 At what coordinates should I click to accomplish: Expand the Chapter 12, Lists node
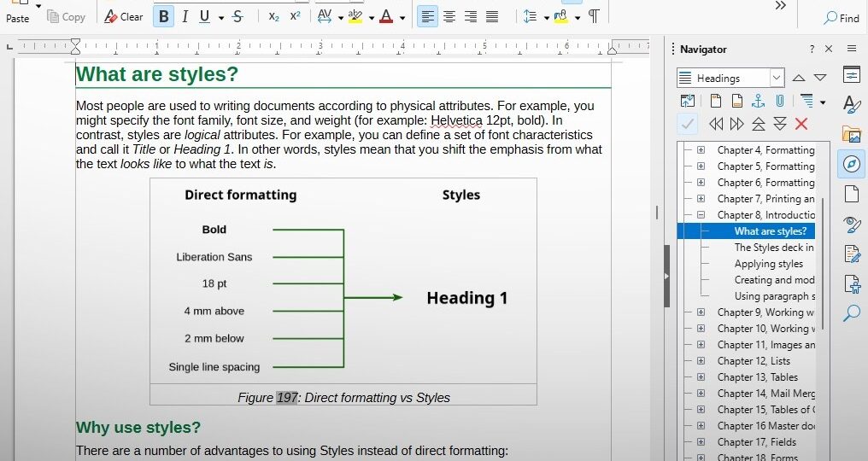(701, 361)
